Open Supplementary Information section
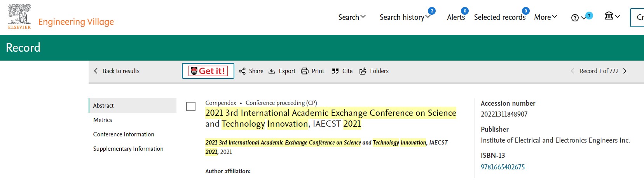The image size is (644, 183). pos(128,148)
